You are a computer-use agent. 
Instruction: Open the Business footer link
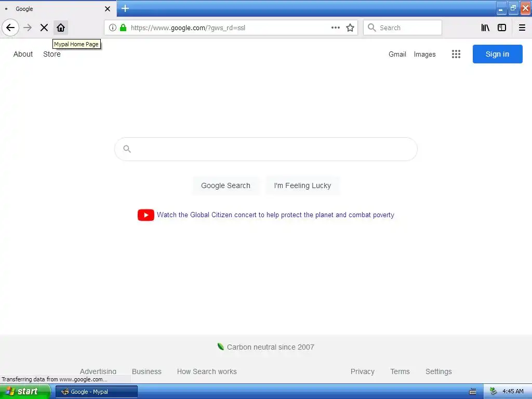tap(147, 371)
